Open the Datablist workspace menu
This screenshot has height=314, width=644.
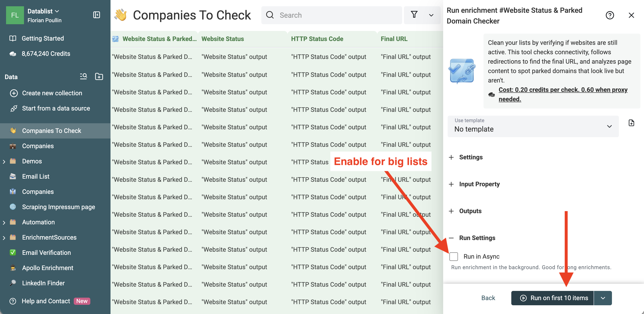43,11
